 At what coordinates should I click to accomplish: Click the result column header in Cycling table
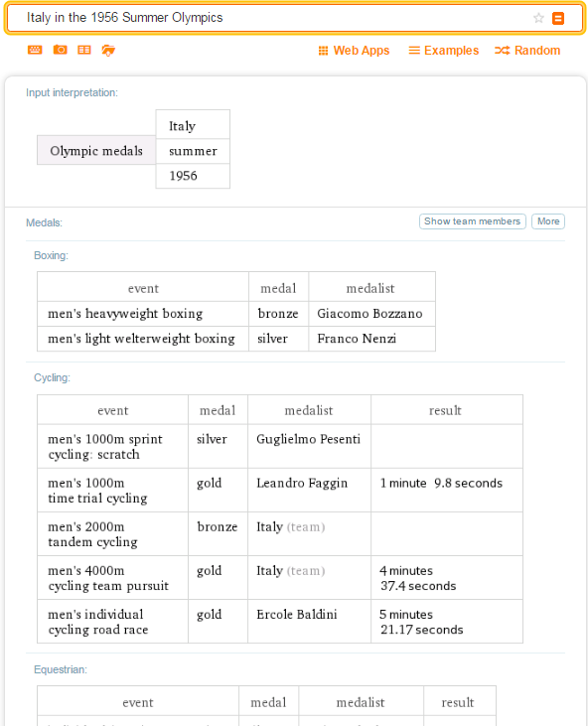point(445,410)
